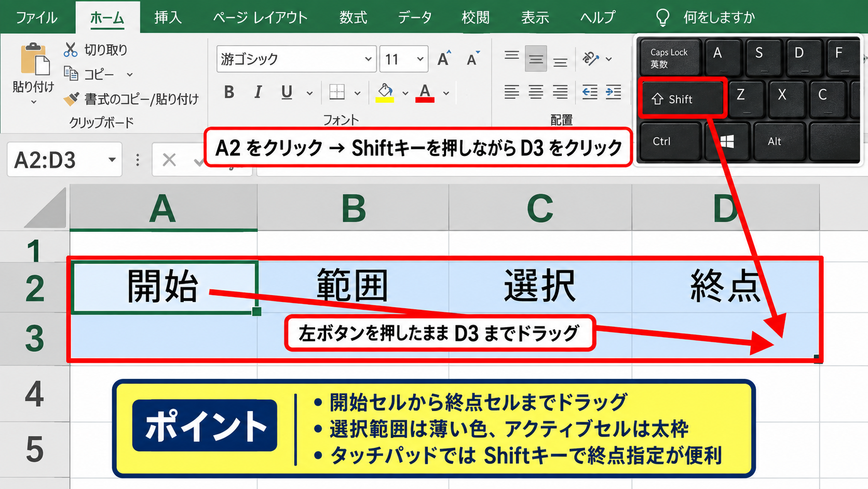Select column B header

353,208
